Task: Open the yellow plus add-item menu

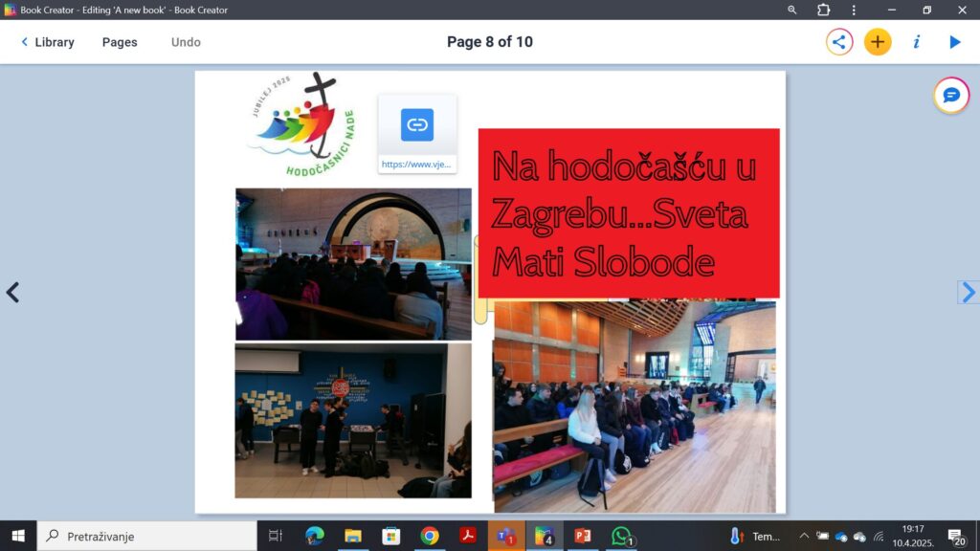Action: click(878, 42)
